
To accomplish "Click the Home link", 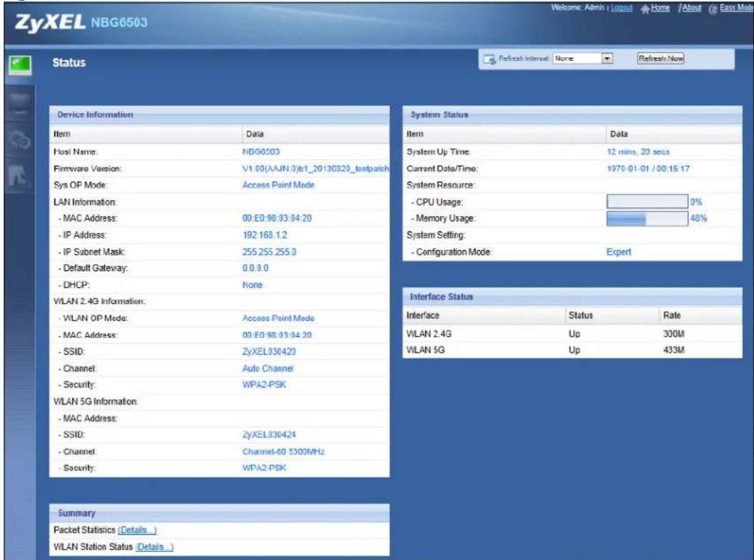I will (x=660, y=8).
